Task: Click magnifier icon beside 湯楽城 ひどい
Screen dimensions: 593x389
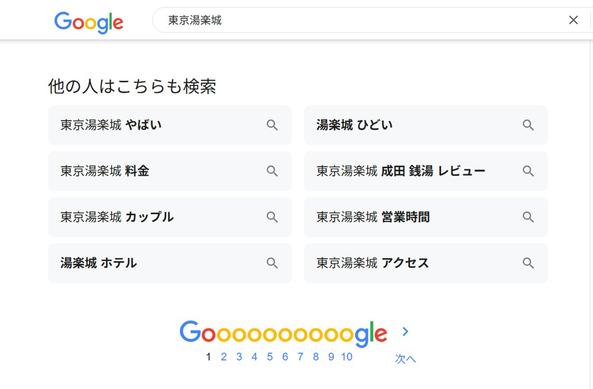Action: 528,125
